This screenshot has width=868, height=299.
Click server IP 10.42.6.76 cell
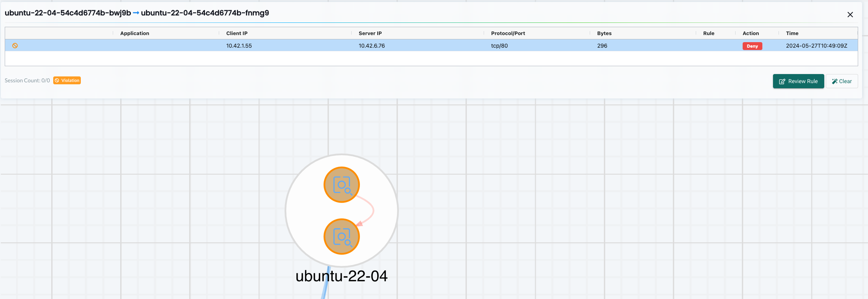click(372, 46)
